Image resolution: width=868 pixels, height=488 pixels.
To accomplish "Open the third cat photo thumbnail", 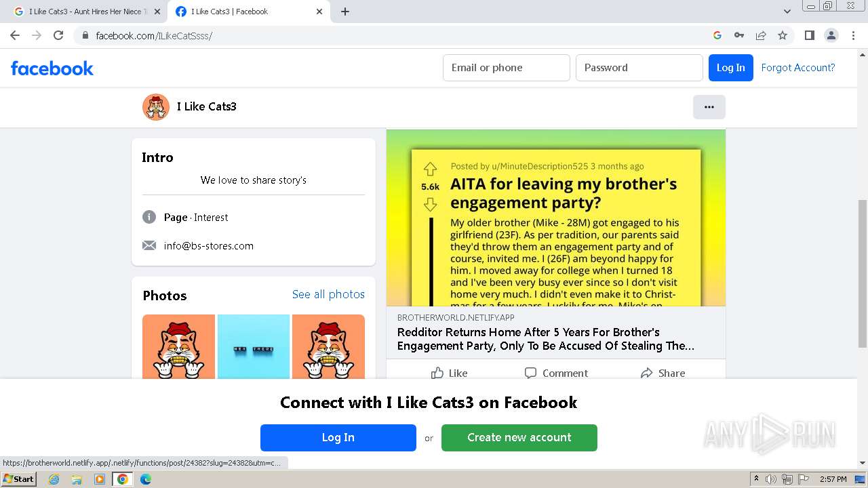I will [328, 346].
